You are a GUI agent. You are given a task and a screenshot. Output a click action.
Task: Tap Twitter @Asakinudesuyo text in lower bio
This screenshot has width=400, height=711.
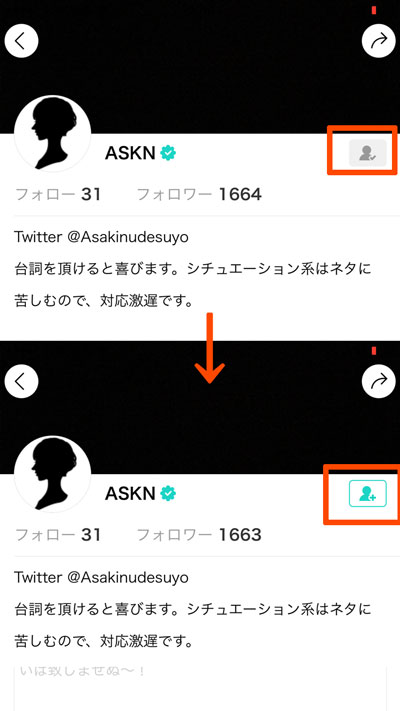point(101,577)
